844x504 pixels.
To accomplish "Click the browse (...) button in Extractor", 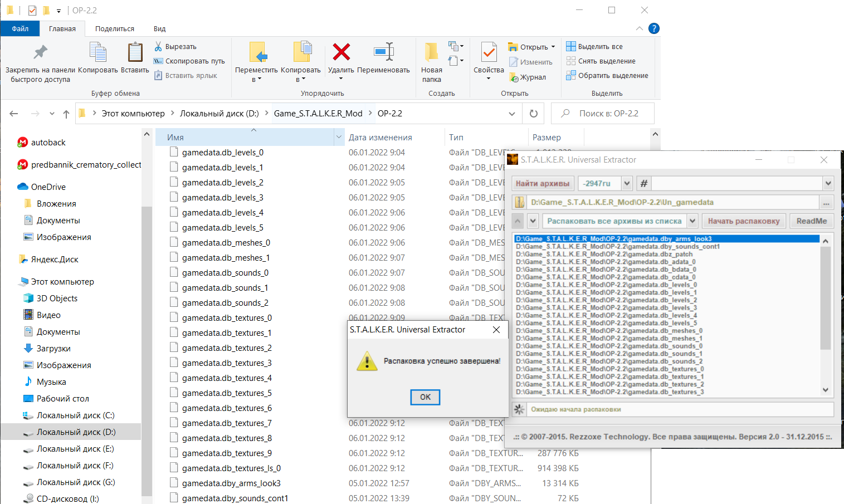I will coord(826,202).
